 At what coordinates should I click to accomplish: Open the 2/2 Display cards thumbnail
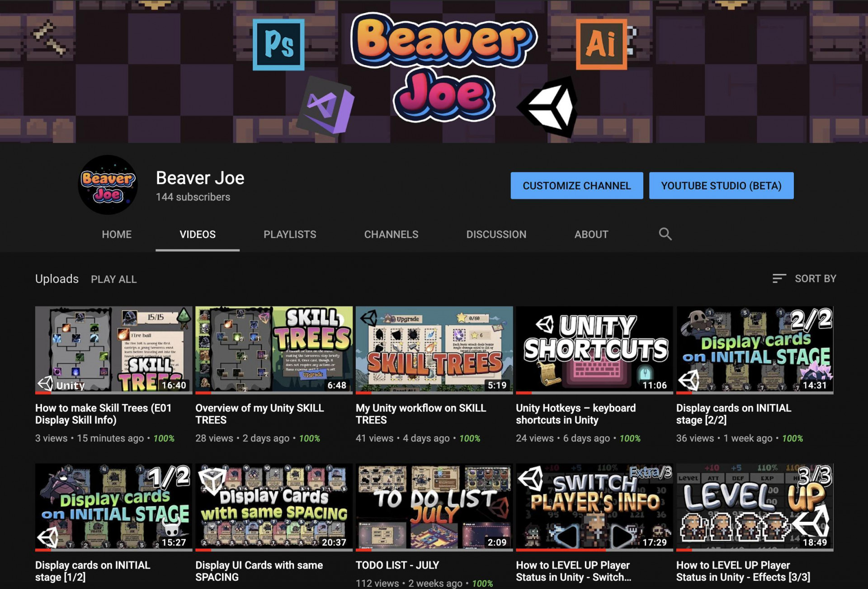pyautogui.click(x=755, y=349)
